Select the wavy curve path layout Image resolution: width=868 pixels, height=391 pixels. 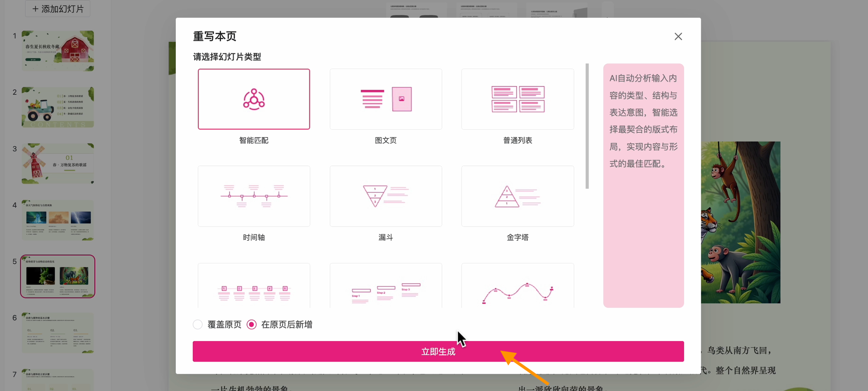pos(517,286)
